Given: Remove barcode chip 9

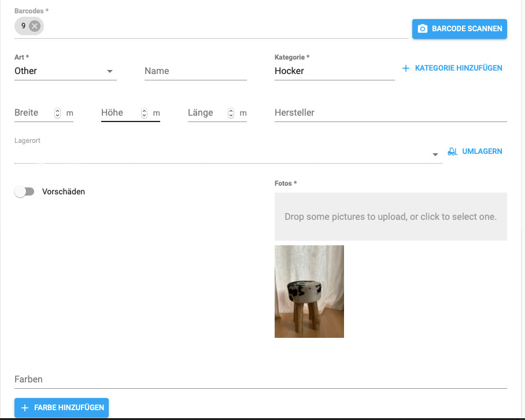Looking at the screenshot, I should point(35,26).
